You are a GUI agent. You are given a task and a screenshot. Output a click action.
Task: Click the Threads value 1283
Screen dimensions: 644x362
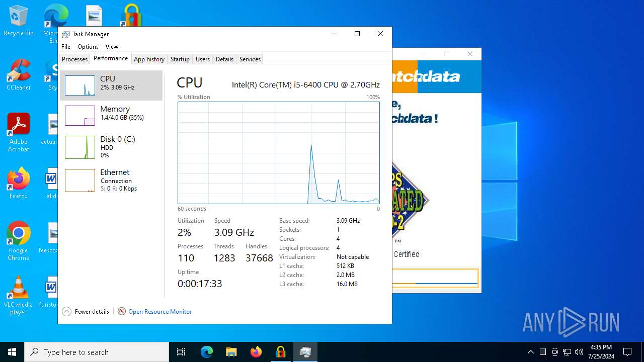[224, 258]
